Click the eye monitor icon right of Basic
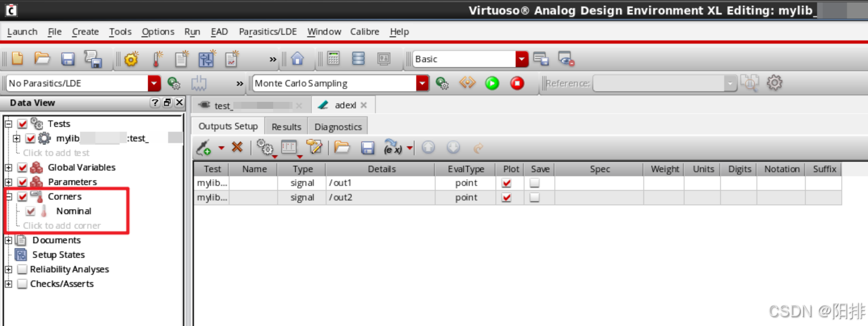 tap(566, 59)
